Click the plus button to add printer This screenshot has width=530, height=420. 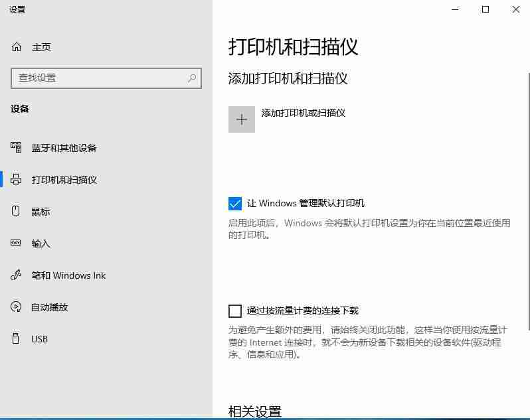click(242, 119)
